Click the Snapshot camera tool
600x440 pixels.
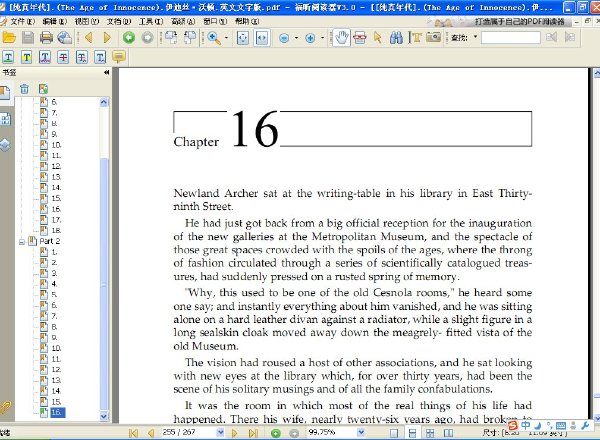433,37
